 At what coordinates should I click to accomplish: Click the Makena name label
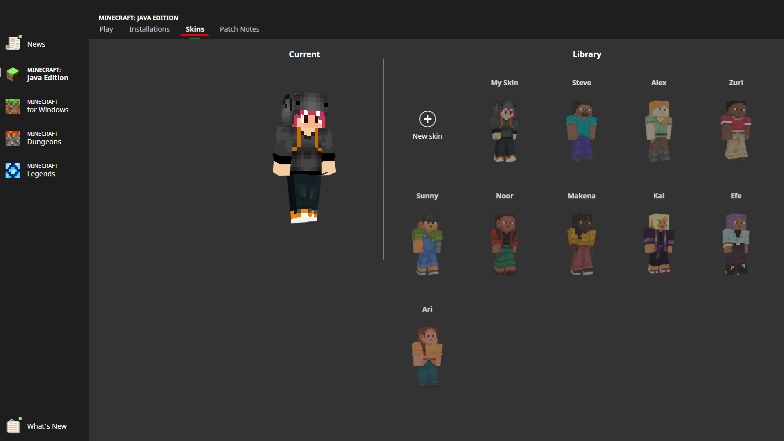pyautogui.click(x=582, y=196)
